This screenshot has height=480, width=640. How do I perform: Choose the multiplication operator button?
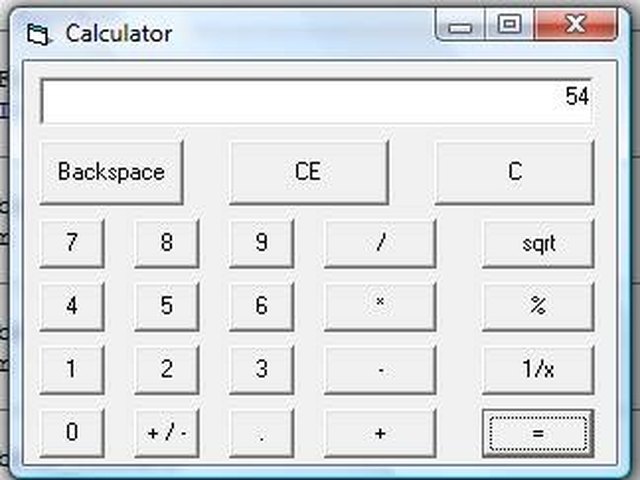tap(380, 307)
